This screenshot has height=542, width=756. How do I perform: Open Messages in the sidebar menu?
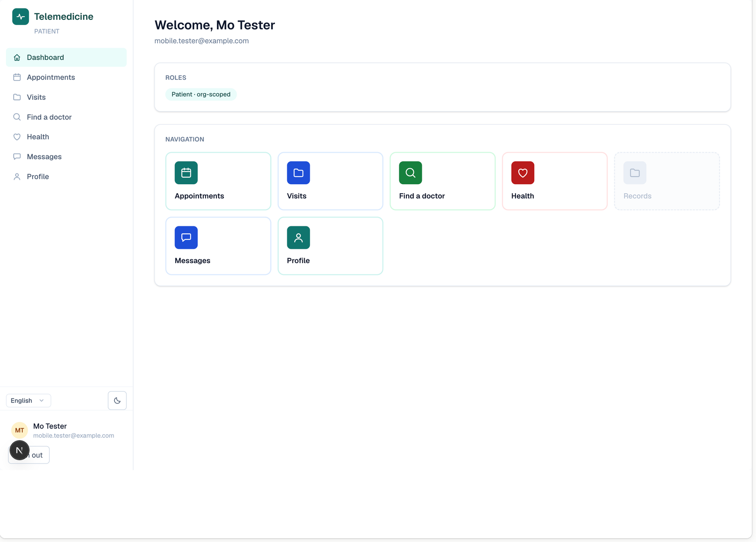click(66, 157)
